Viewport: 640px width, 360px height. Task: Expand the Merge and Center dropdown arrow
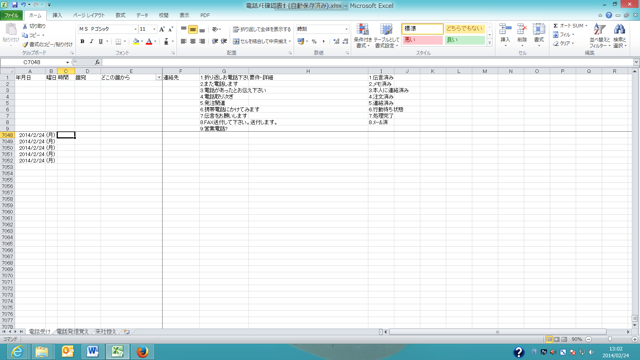pos(290,42)
